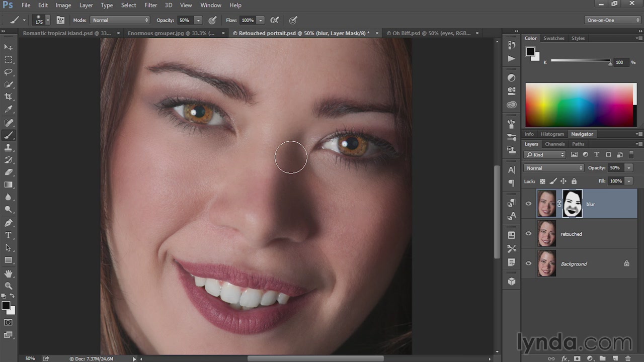The height and width of the screenshot is (362, 644).
Task: Hide the retouched layer
Action: coord(528,233)
